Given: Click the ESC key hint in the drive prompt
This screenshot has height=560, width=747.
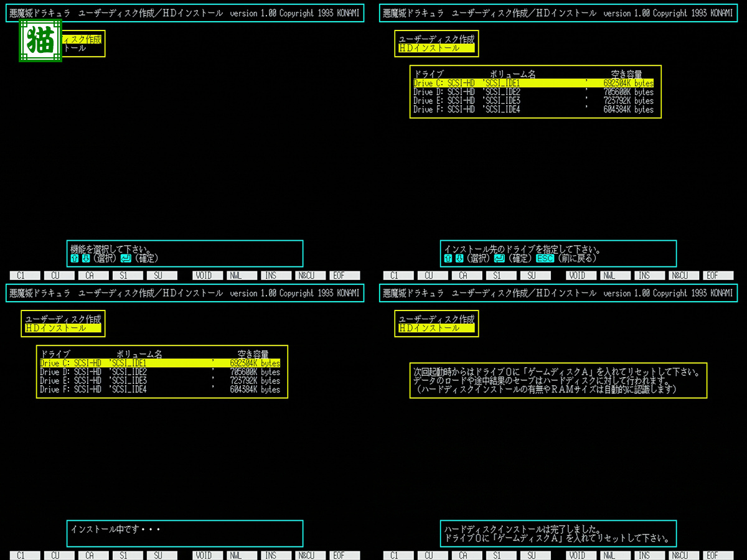Looking at the screenshot, I should click(x=545, y=258).
